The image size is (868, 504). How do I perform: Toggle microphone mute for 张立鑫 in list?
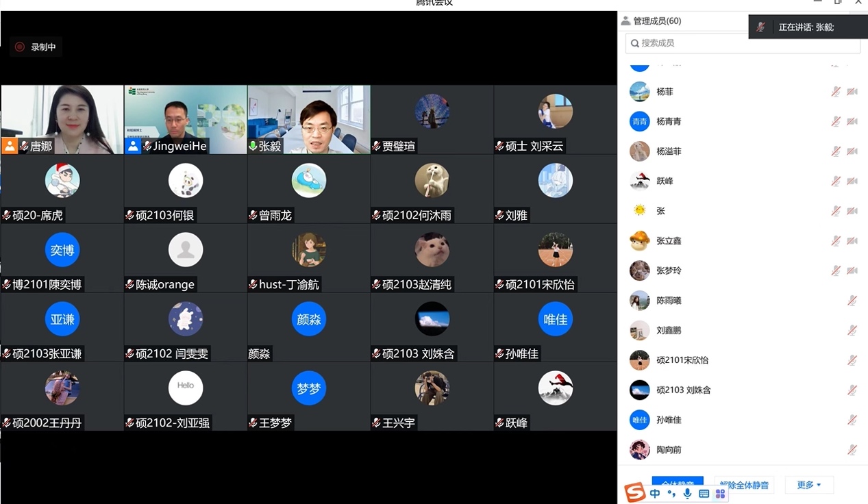click(x=836, y=241)
